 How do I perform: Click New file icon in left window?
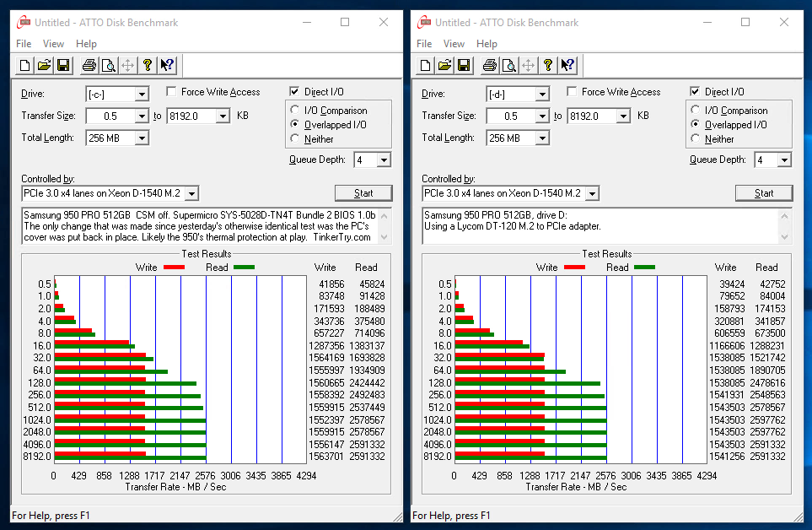pyautogui.click(x=24, y=65)
